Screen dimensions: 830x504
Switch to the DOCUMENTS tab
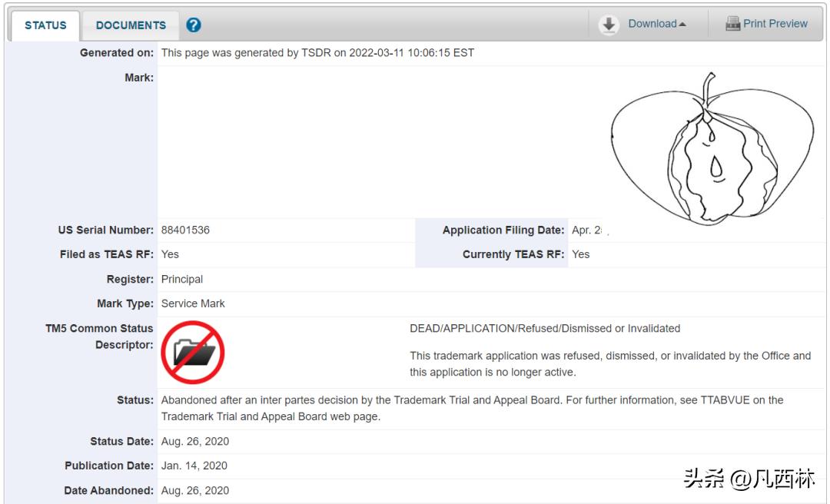coord(131,25)
